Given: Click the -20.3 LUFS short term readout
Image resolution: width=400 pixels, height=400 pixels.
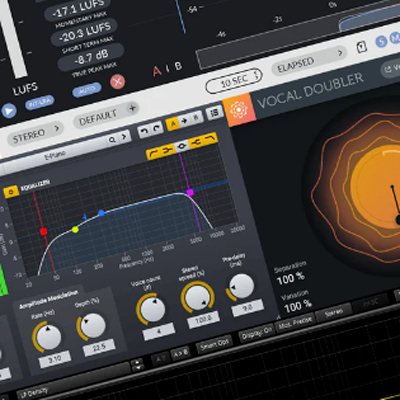Looking at the screenshot, I should [x=85, y=33].
